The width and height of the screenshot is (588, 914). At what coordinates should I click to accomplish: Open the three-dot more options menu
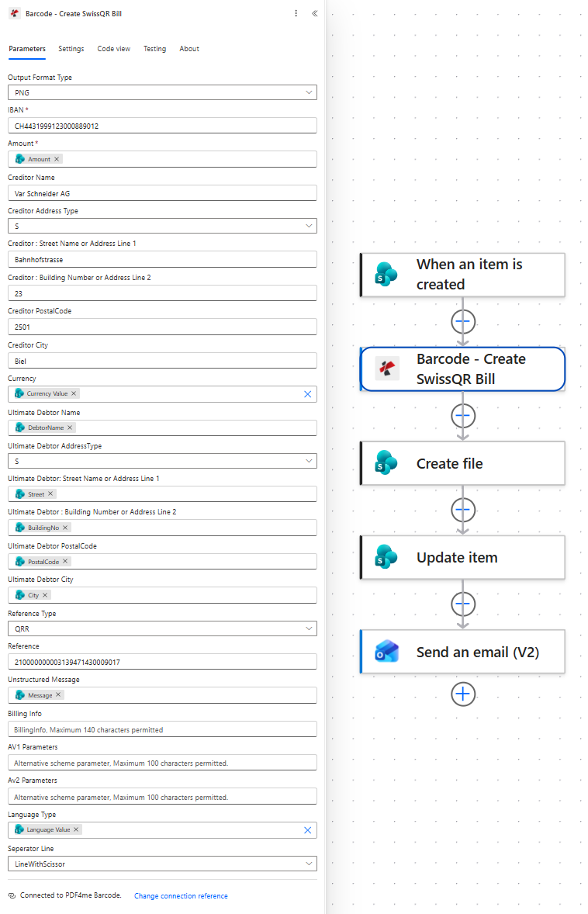[296, 13]
